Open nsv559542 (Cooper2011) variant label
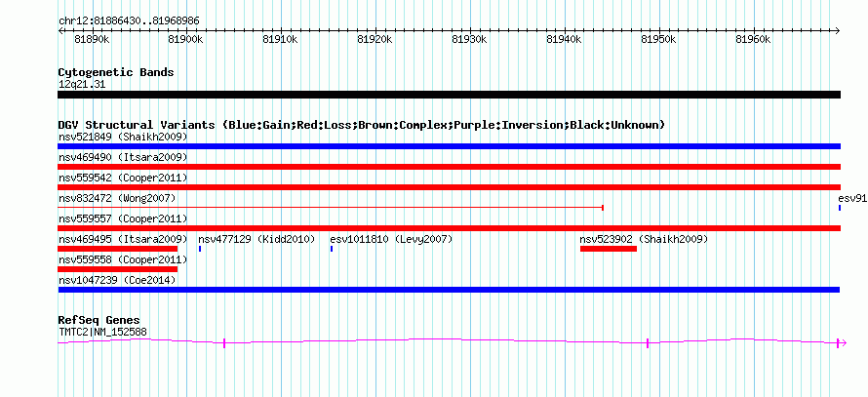The image size is (868, 397). tap(123, 178)
